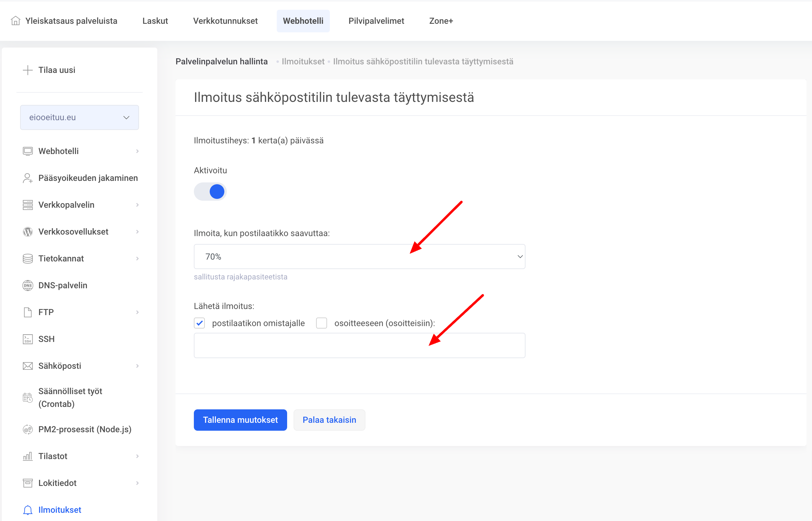Click the PM2-prosessit (Node.js) icon
The width and height of the screenshot is (812, 521).
(28, 429)
